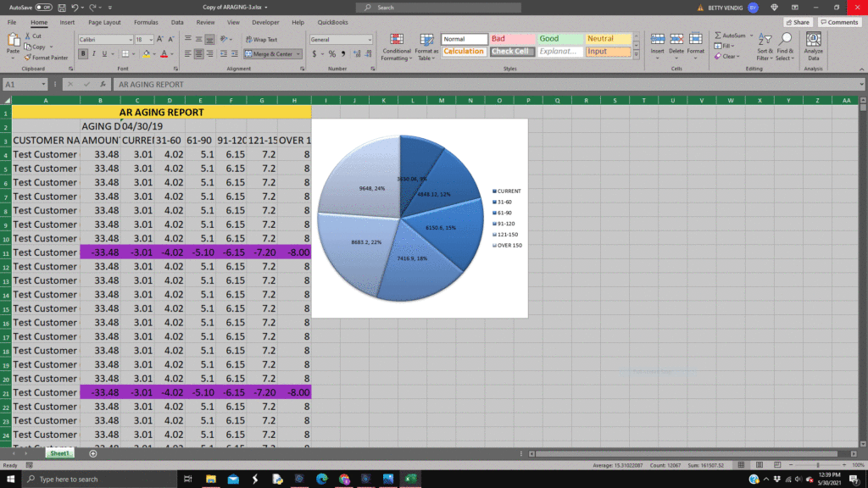
Task: Apply the fill color bucket
Action: pyautogui.click(x=146, y=53)
